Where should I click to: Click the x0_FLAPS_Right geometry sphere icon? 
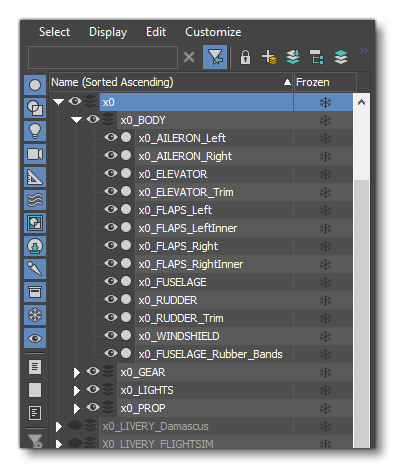coord(126,245)
